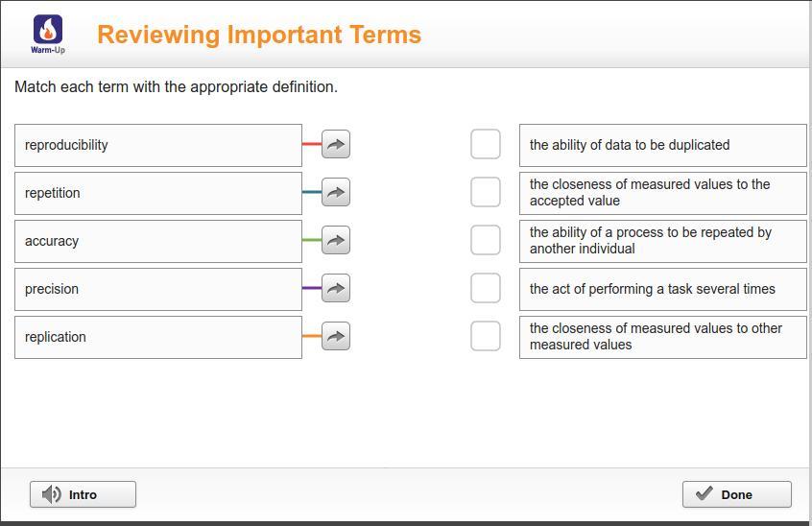812x526 pixels.
Task: Click the definition 'the act of performing a task several times'
Action: pyautogui.click(x=662, y=289)
